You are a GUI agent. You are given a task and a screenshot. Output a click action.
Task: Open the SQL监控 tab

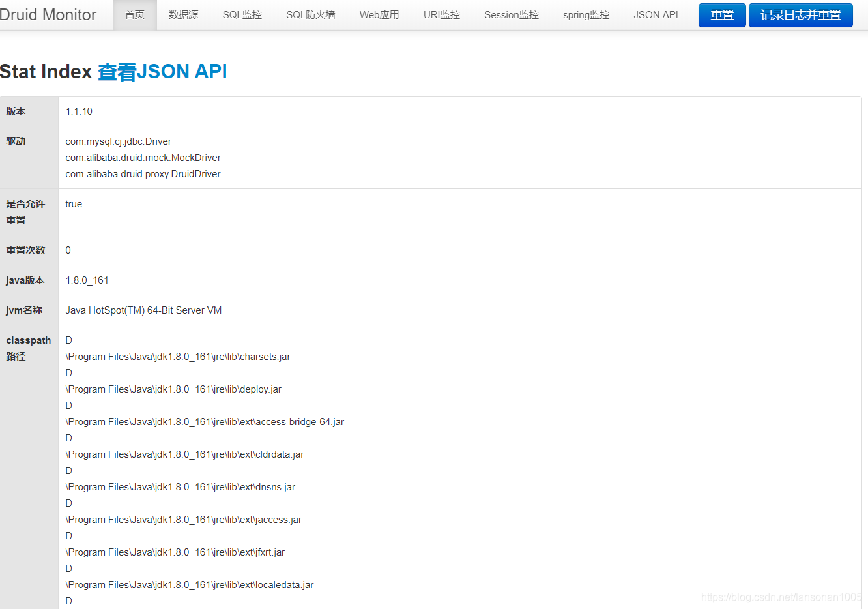242,14
